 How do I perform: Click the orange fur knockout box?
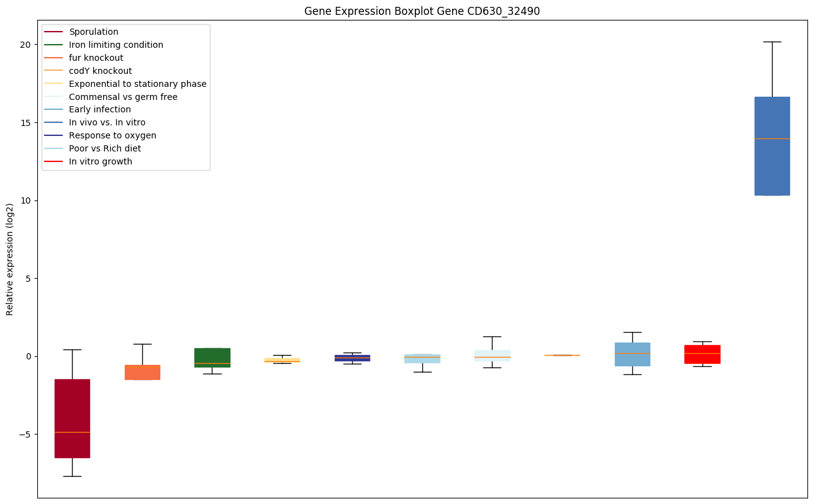(x=142, y=372)
